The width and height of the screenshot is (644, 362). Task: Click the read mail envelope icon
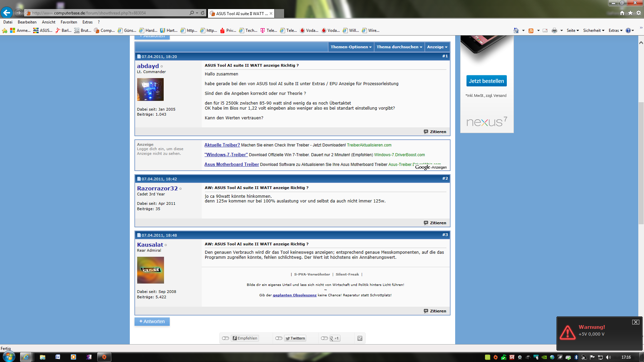tap(545, 31)
